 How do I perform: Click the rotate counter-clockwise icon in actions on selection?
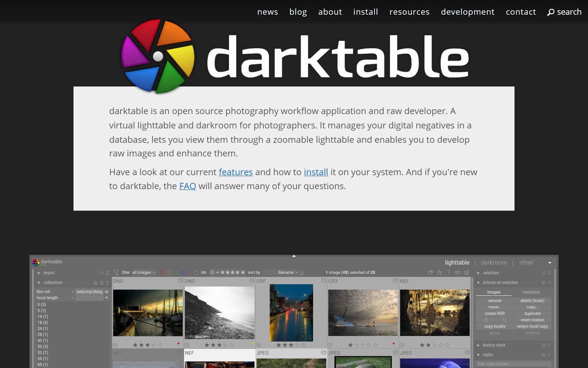tap(485, 320)
